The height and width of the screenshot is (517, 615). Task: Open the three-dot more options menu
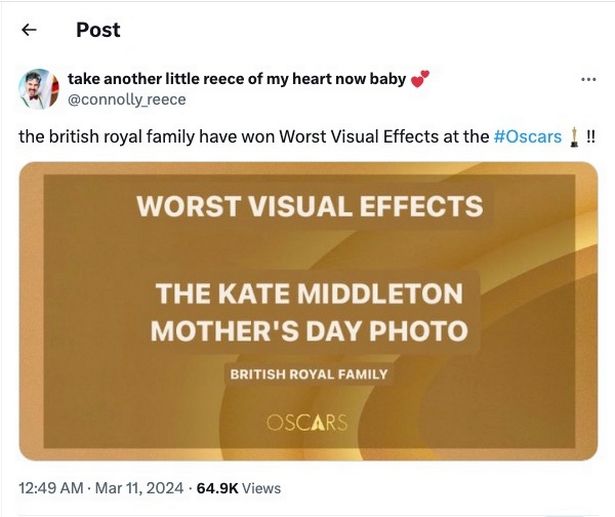(588, 80)
